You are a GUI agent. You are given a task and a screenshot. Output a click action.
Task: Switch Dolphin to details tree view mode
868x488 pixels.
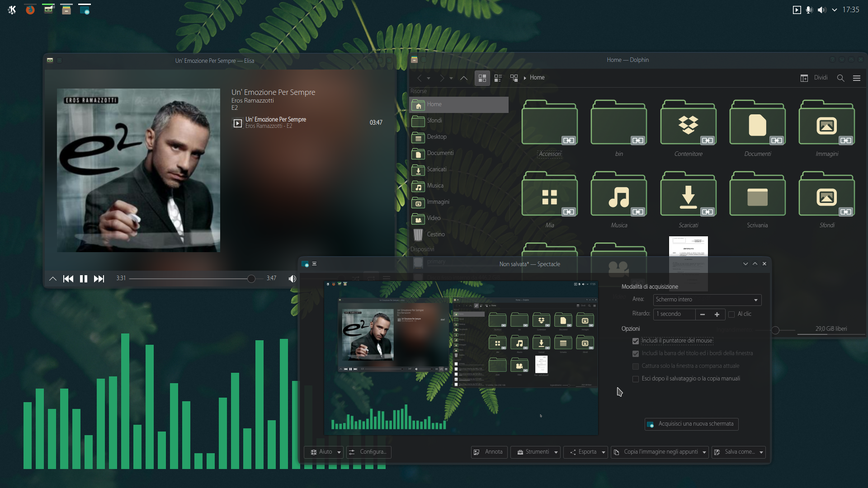514,78
